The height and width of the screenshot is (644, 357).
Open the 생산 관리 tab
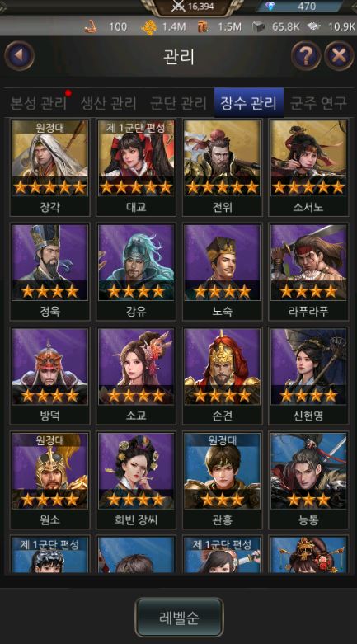(108, 103)
